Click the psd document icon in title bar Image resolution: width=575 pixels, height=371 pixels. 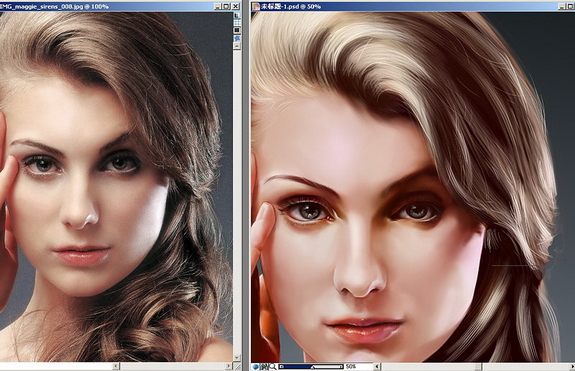256,6
